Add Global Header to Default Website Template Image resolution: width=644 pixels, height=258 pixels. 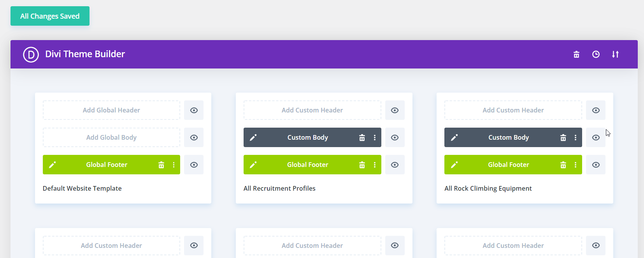coord(111,111)
